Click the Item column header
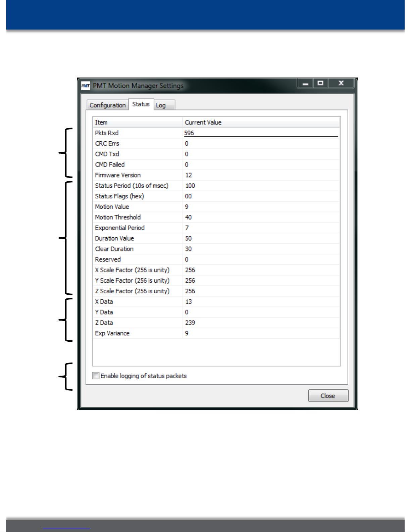 tap(138, 123)
